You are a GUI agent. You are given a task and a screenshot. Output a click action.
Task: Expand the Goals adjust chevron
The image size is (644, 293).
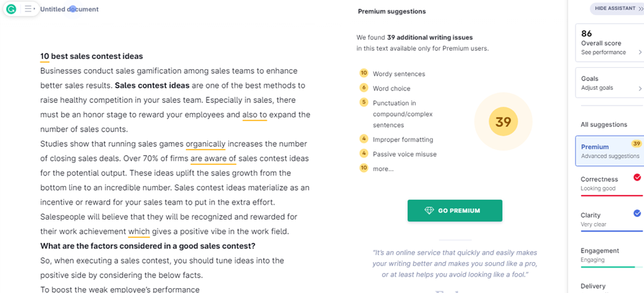click(x=640, y=88)
